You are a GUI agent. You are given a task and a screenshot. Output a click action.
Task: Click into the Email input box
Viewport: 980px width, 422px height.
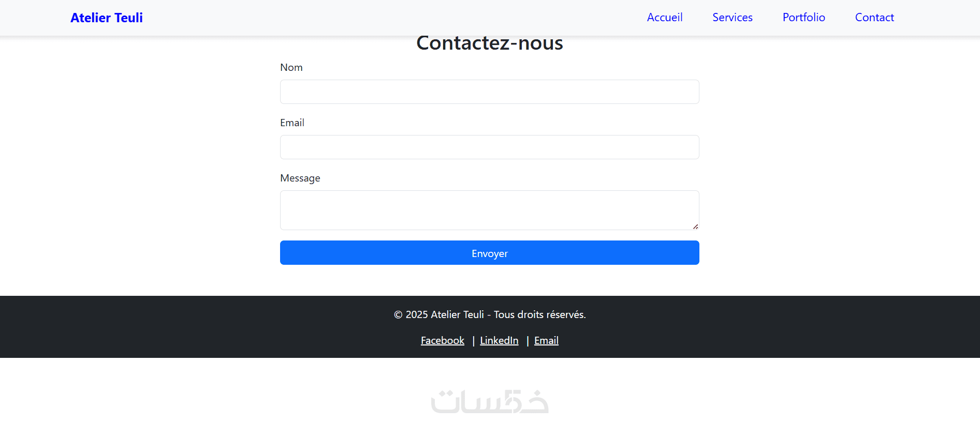tap(489, 147)
